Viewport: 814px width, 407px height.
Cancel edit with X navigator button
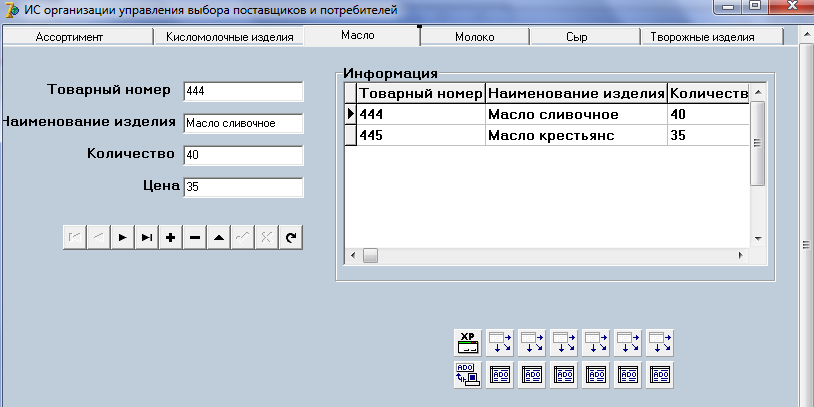click(x=266, y=237)
